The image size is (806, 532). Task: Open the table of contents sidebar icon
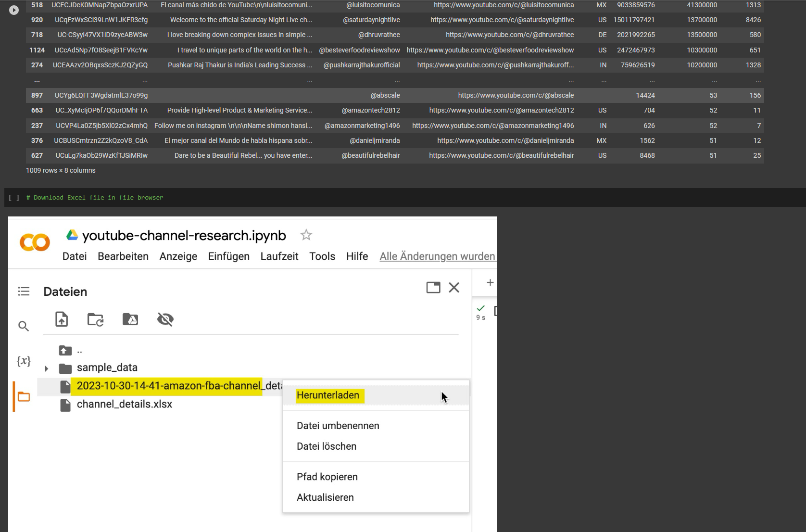pos(24,291)
